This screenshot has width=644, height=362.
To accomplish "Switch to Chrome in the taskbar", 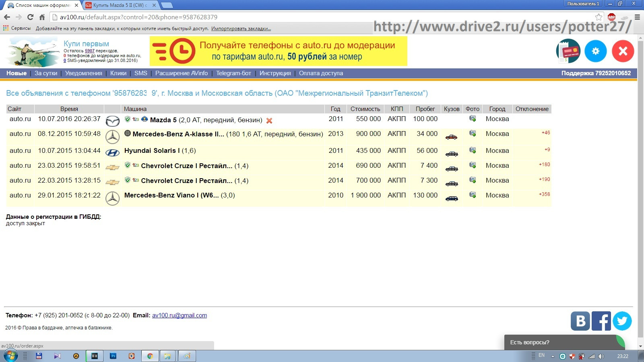I will (150, 356).
